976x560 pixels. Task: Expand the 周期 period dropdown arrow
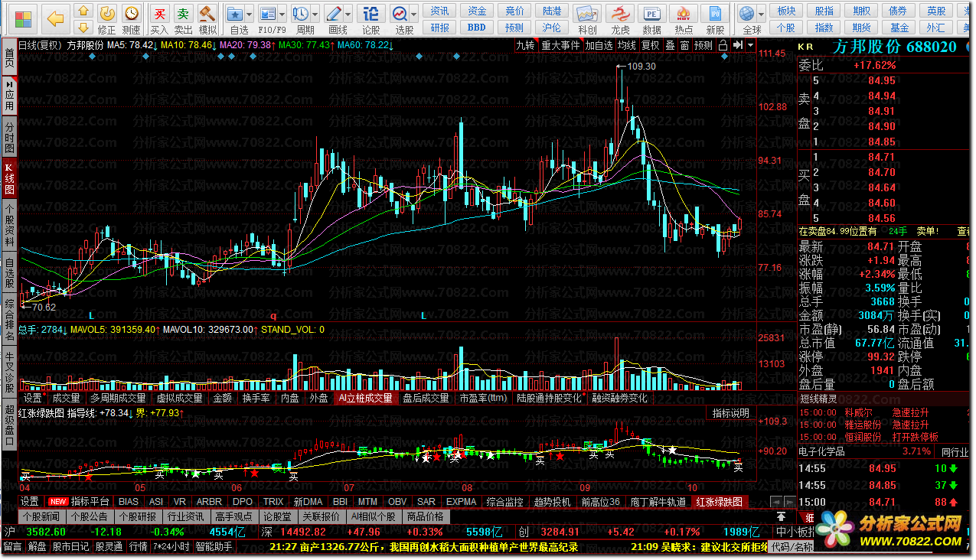click(317, 14)
